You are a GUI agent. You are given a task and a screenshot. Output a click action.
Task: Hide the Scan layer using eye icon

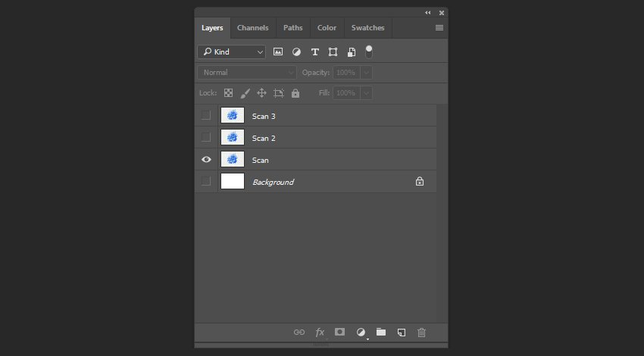pos(205,160)
